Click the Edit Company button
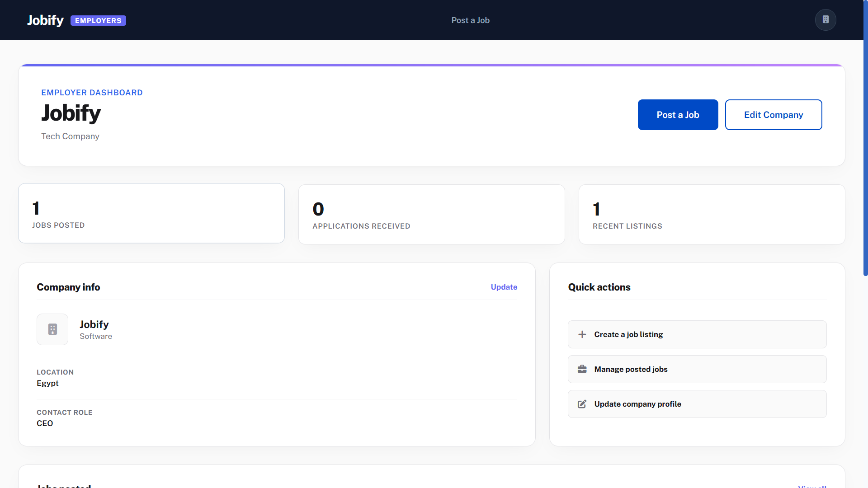Screen dimensions: 868x488 coord(774,115)
